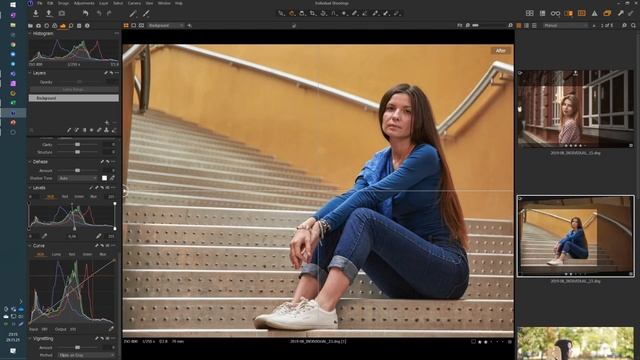Click the white Shadow Tone color swatch
The height and width of the screenshot is (360, 640).
(x=104, y=178)
